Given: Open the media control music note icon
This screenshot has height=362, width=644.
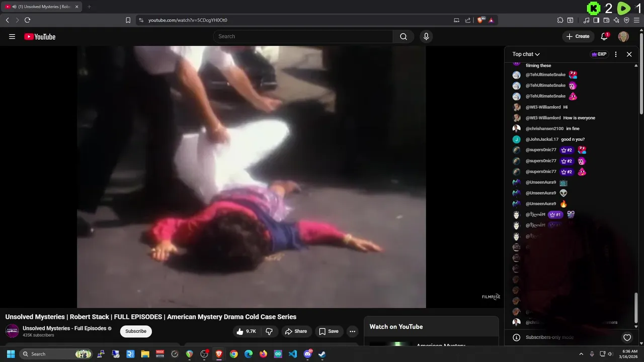Looking at the screenshot, I should (x=586, y=20).
